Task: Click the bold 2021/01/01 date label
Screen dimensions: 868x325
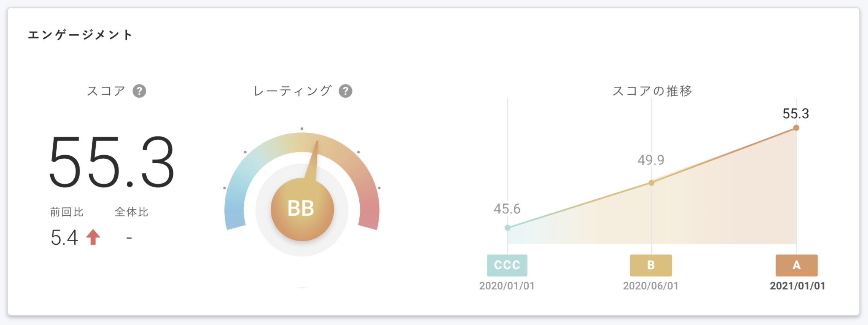Action: click(797, 286)
